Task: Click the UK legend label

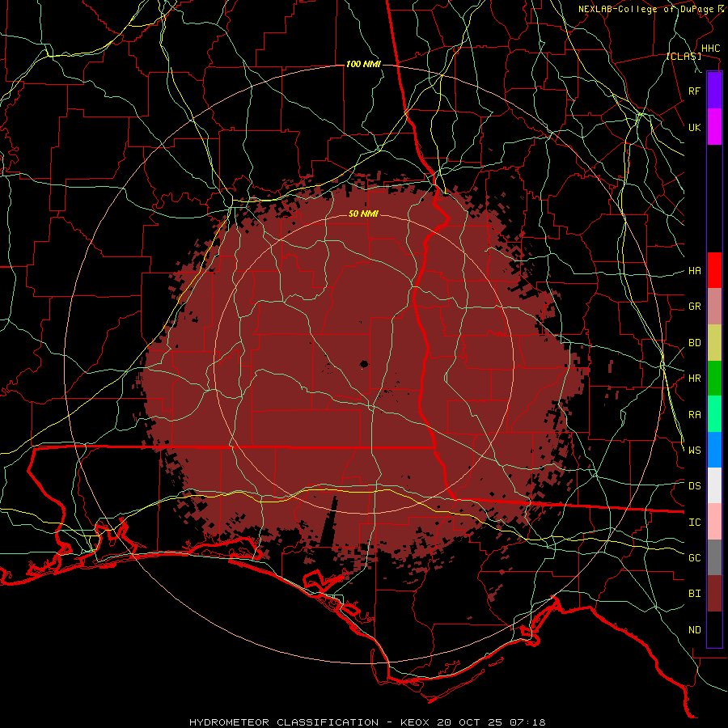Action: coord(695,127)
